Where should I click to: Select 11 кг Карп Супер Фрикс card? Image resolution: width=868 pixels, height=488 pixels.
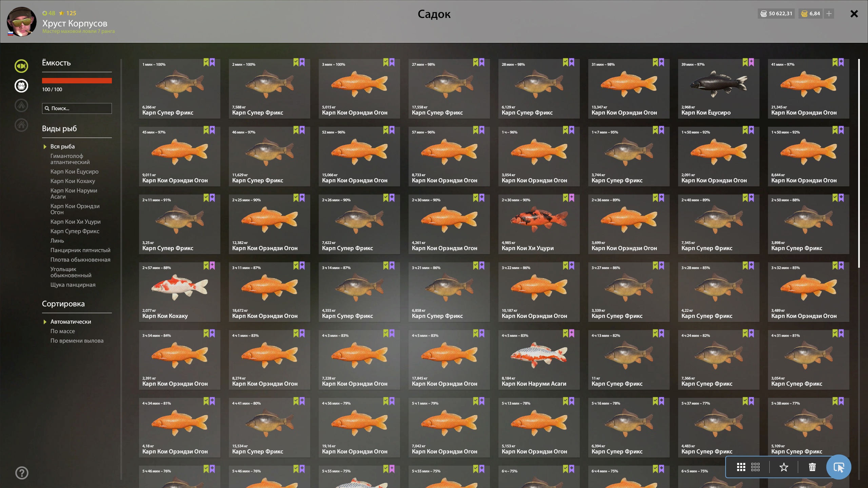click(x=629, y=360)
